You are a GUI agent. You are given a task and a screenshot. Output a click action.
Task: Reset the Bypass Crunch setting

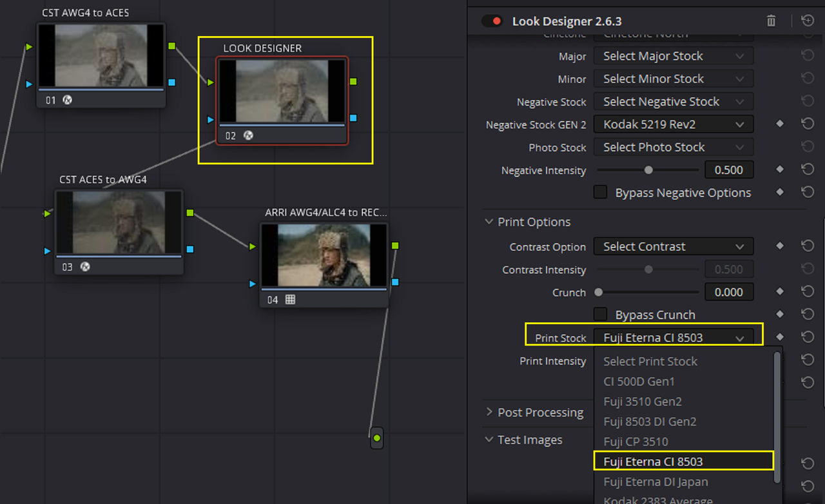[x=808, y=315]
